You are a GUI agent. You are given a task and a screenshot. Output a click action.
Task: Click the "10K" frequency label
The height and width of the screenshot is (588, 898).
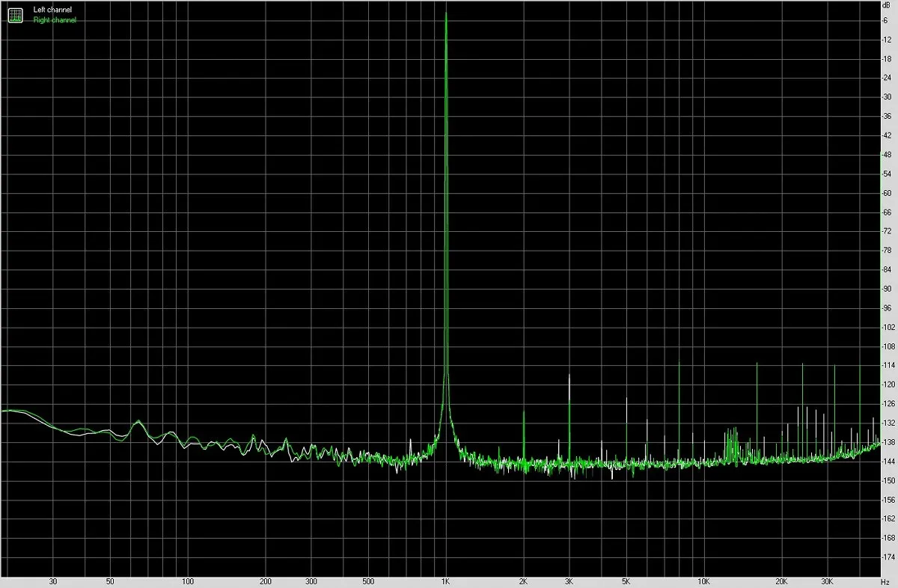[703, 581]
